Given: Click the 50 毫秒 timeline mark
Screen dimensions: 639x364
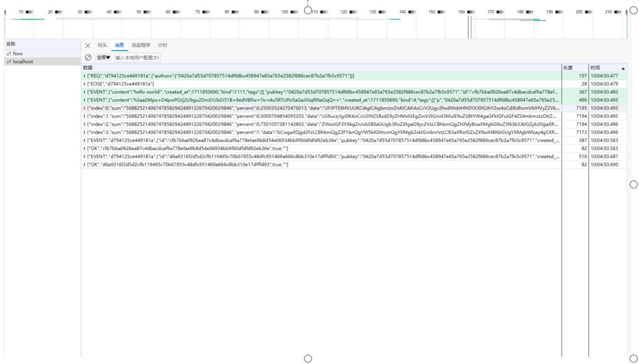Looking at the screenshot, I should coord(144,12).
